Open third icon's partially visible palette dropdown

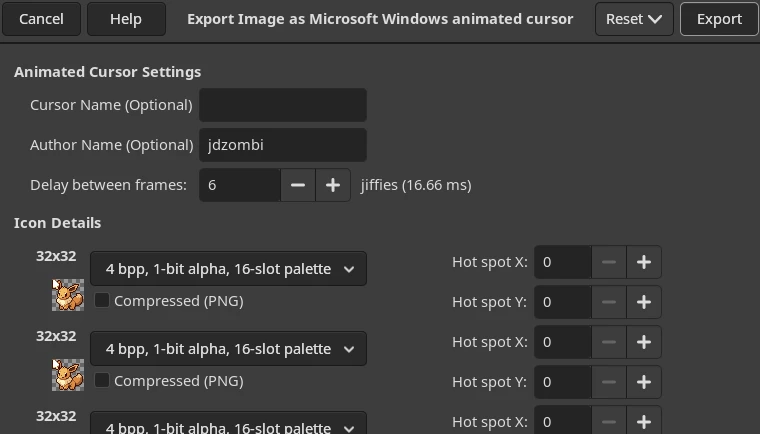pos(228,423)
